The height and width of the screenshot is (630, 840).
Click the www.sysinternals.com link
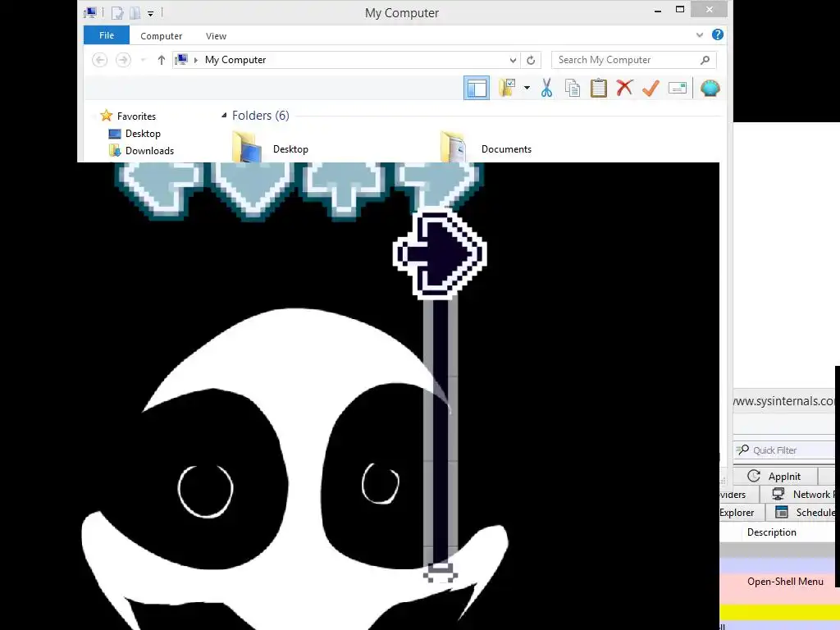pos(783,400)
